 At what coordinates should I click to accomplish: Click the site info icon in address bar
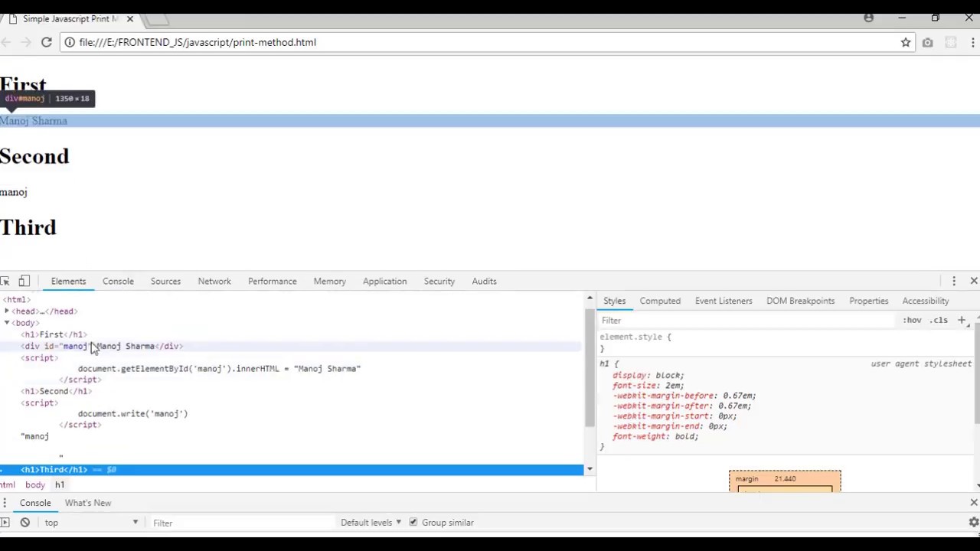click(70, 42)
